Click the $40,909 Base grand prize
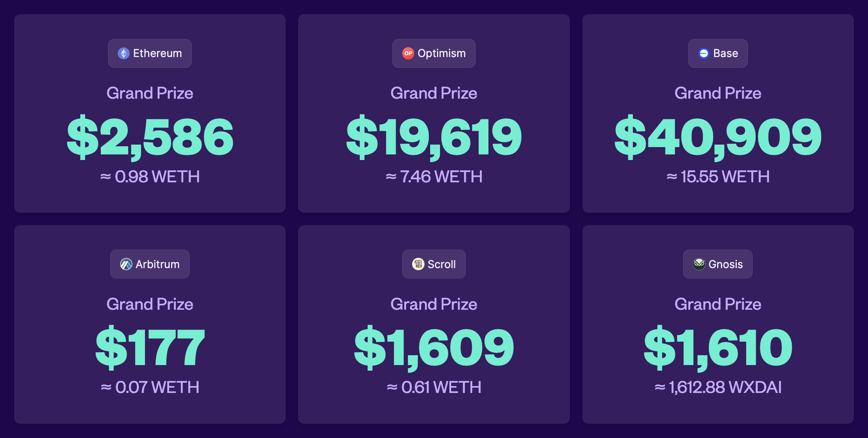 pos(718,137)
